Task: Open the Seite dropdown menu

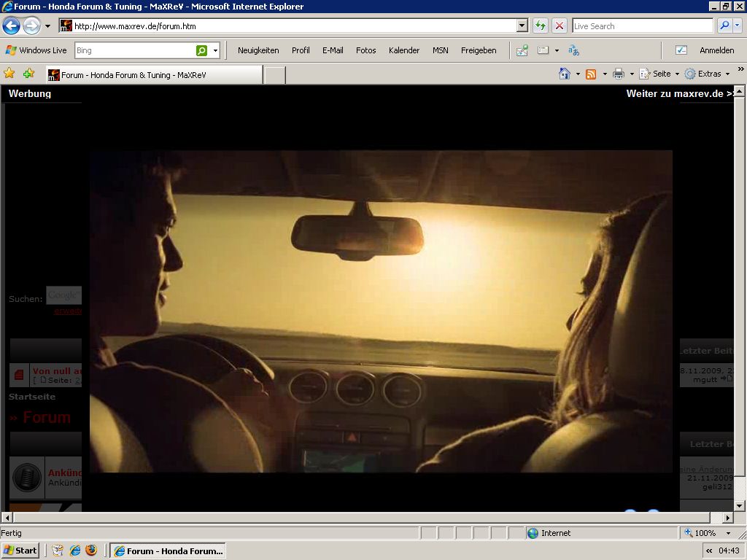Action: click(x=660, y=74)
